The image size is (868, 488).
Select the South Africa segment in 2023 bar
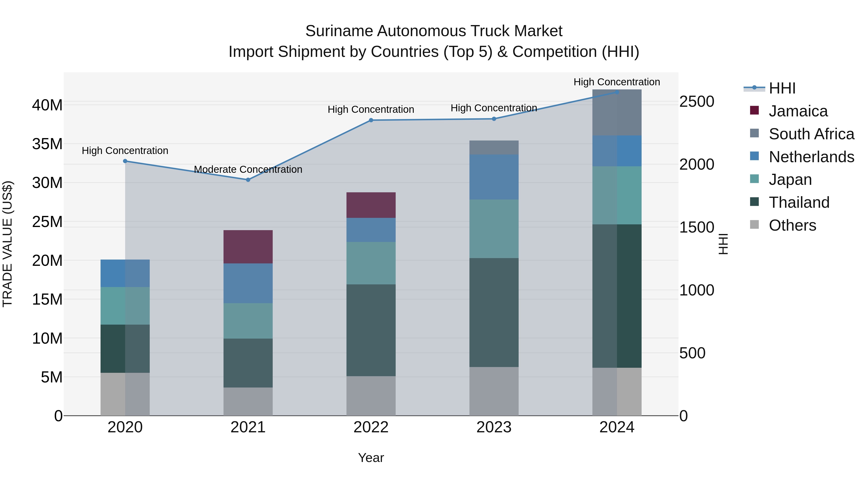click(494, 148)
